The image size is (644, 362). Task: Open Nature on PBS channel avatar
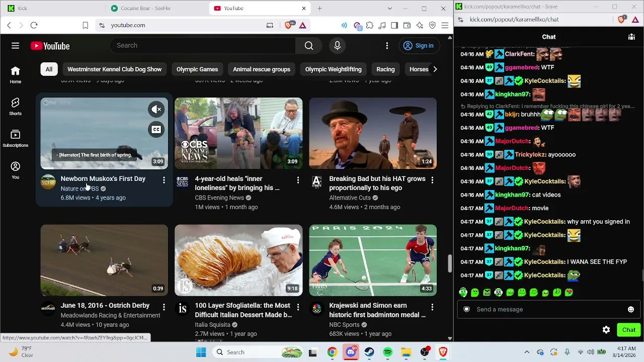[x=48, y=182]
